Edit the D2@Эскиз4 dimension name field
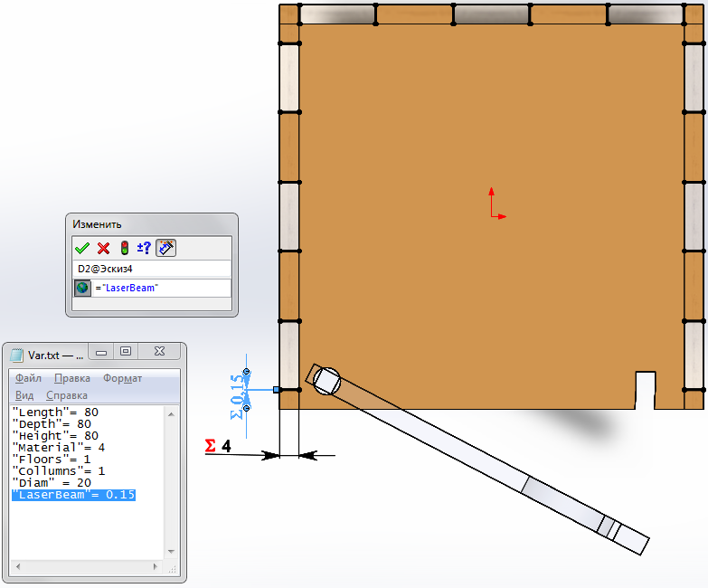 click(152, 269)
